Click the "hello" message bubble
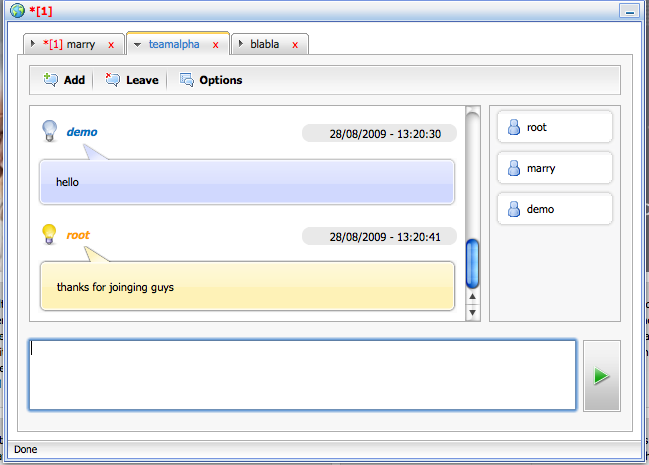The width and height of the screenshot is (649, 465). pos(247,182)
